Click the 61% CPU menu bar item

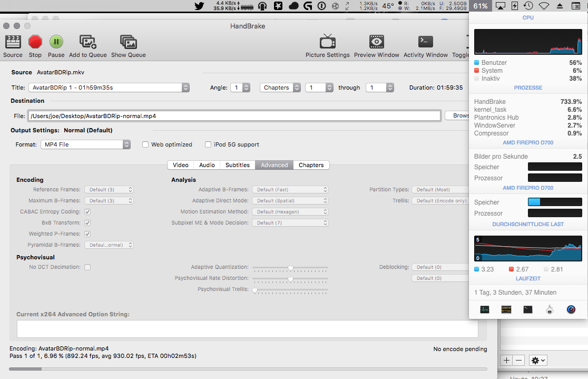(481, 6)
